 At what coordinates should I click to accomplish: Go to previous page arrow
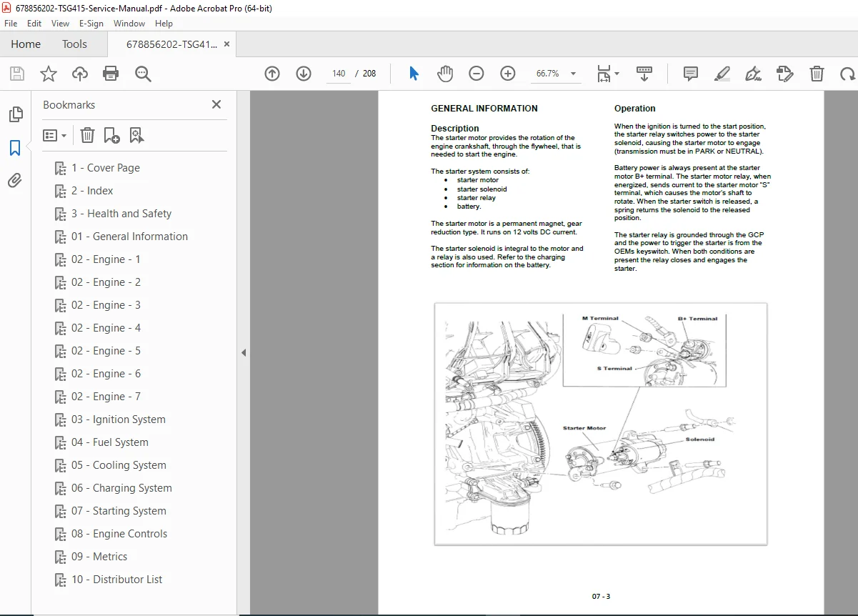pyautogui.click(x=272, y=74)
